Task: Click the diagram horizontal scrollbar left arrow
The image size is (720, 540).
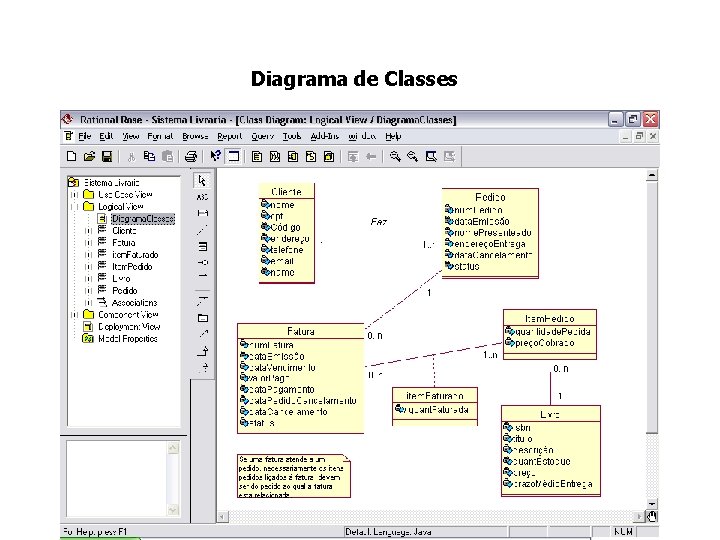Action: [223, 517]
